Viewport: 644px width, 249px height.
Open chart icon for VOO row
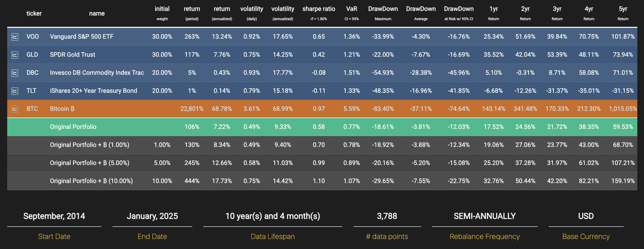point(15,37)
